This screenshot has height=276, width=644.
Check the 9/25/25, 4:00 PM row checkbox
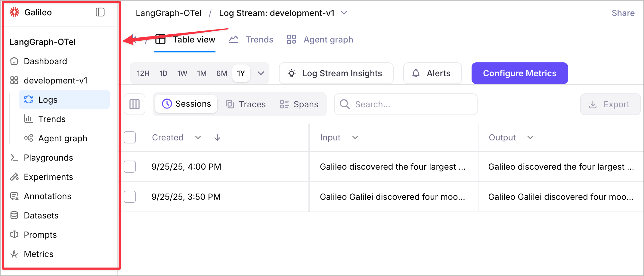(130, 167)
